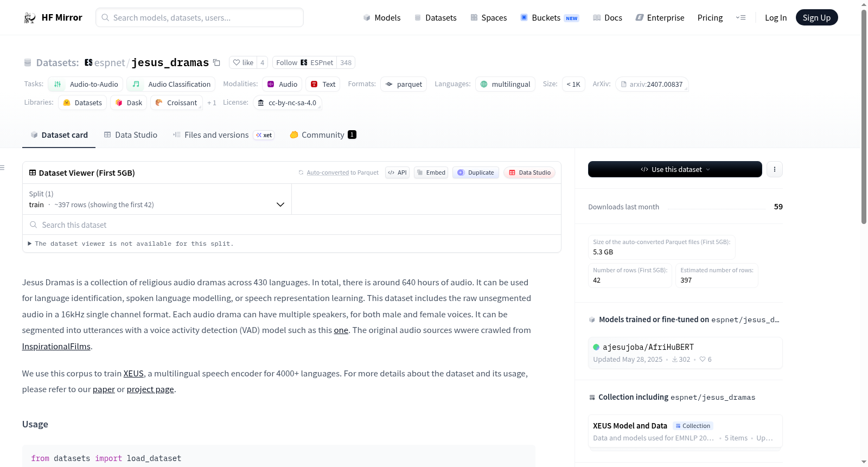Open the train split dropdown
Image resolution: width=868 pixels, height=467 pixels.
(x=157, y=199)
